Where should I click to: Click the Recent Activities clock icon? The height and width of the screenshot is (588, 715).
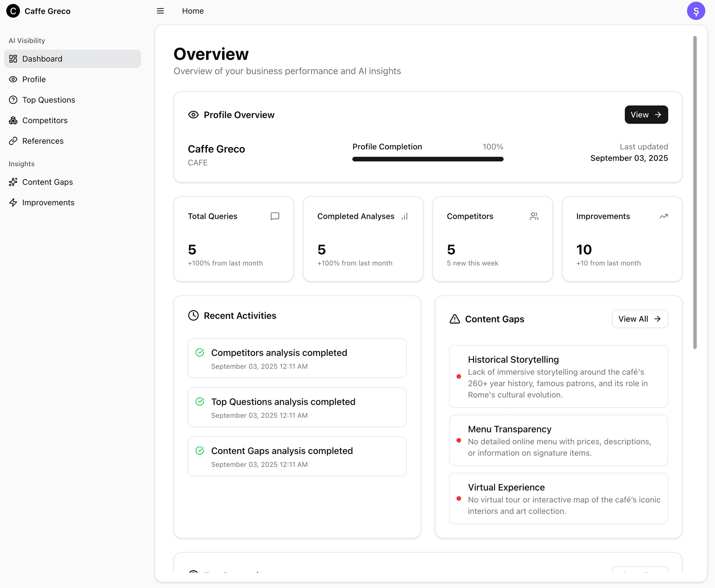193,315
